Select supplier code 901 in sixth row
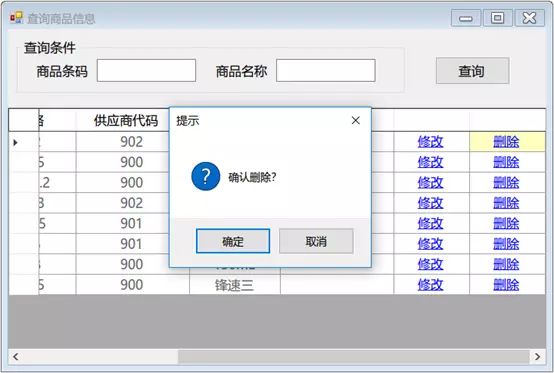Screen dimensions: 554x373 (x=132, y=244)
